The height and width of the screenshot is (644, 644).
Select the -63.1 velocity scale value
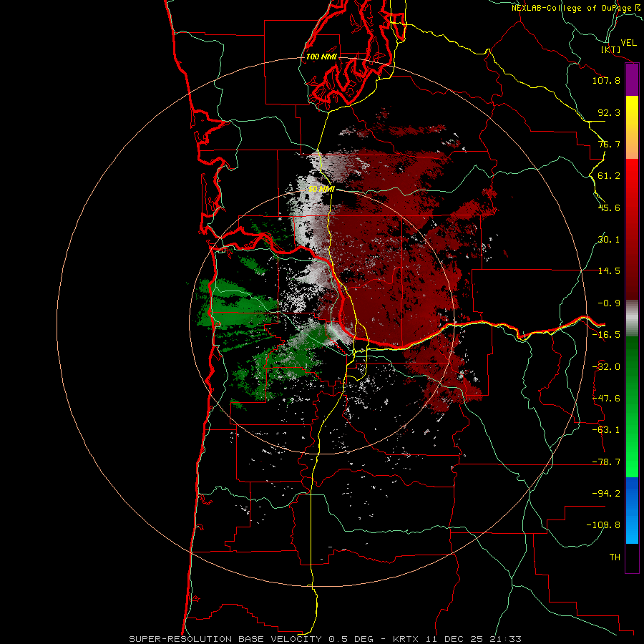[x=606, y=430]
